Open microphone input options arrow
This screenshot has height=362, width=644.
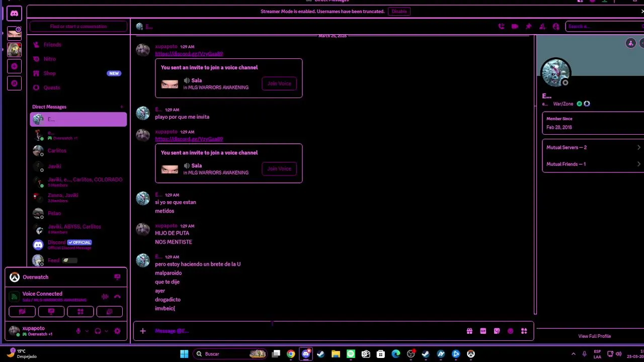(x=87, y=331)
